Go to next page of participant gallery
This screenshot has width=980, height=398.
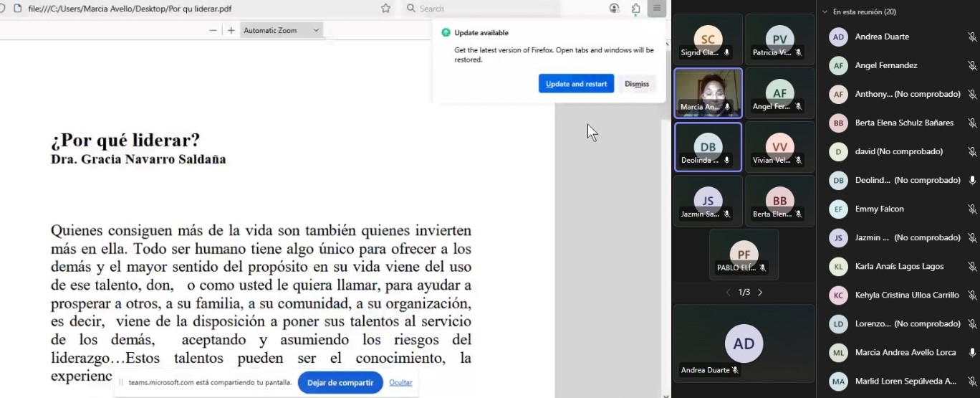coord(760,293)
